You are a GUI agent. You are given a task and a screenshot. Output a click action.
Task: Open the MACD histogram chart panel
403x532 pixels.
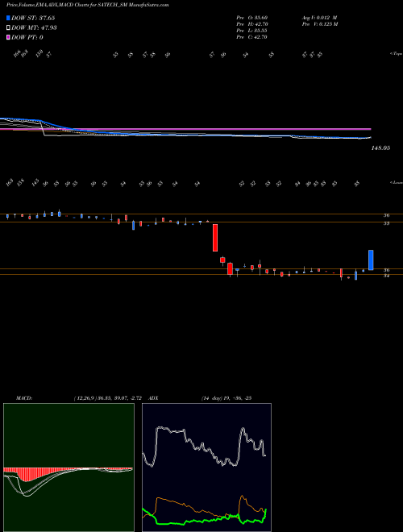tap(69, 468)
